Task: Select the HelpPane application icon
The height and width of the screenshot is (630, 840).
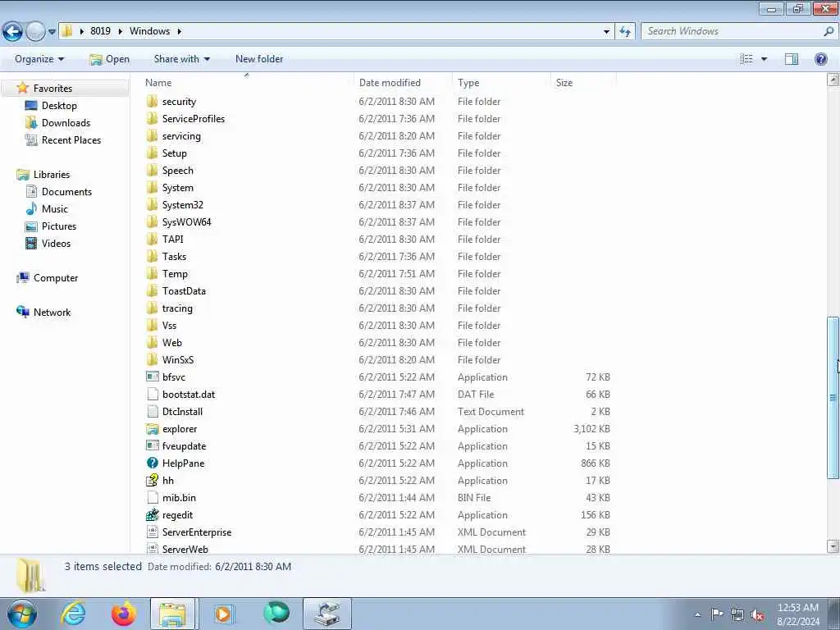Action: [x=152, y=463]
